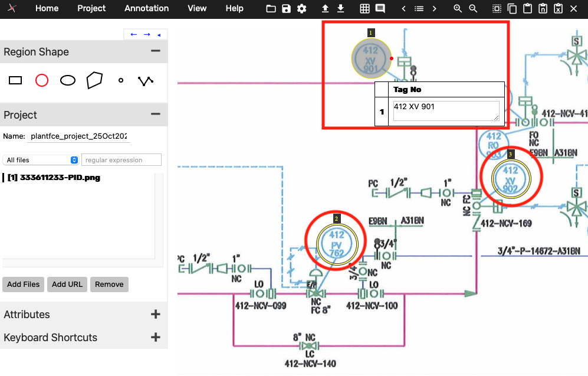588x376 pixels.
Task: Click the Tag No text field
Action: [x=446, y=110]
